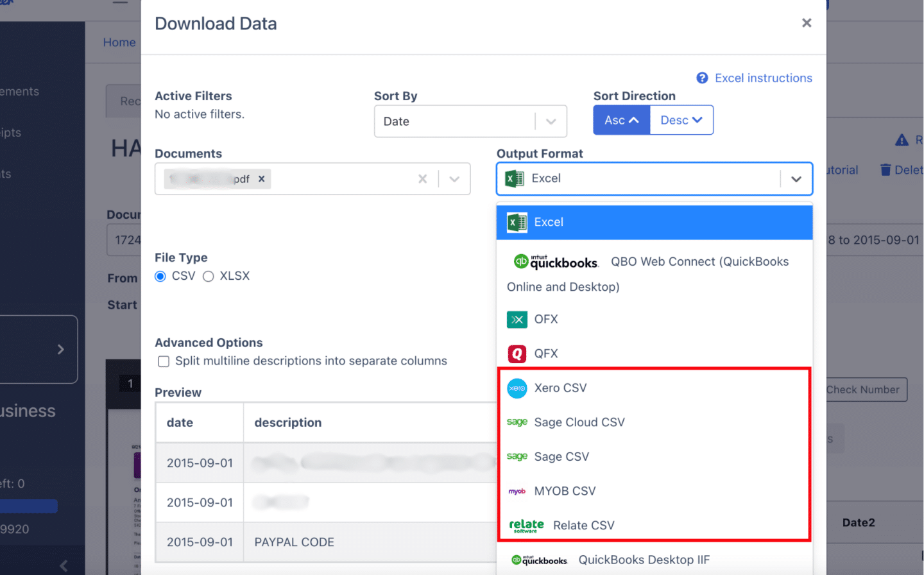Click the Excel icon in the selected output format
The height and width of the screenshot is (575, 924).
pyautogui.click(x=515, y=178)
